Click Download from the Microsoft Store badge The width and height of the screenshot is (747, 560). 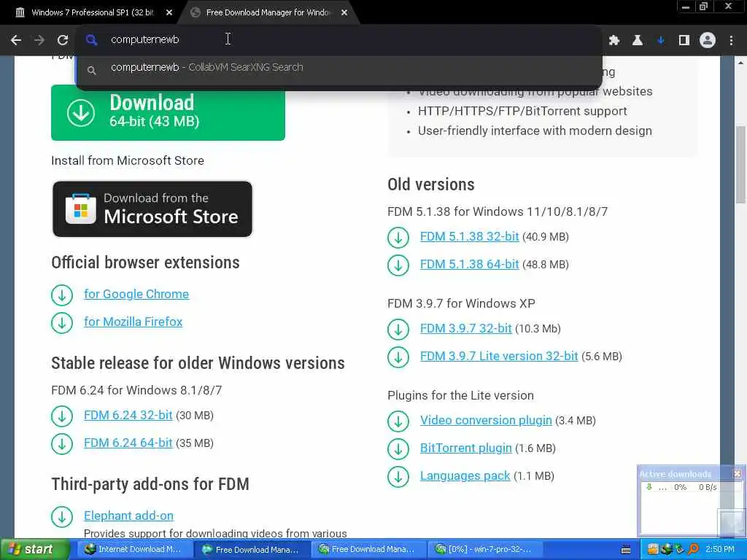152,209
